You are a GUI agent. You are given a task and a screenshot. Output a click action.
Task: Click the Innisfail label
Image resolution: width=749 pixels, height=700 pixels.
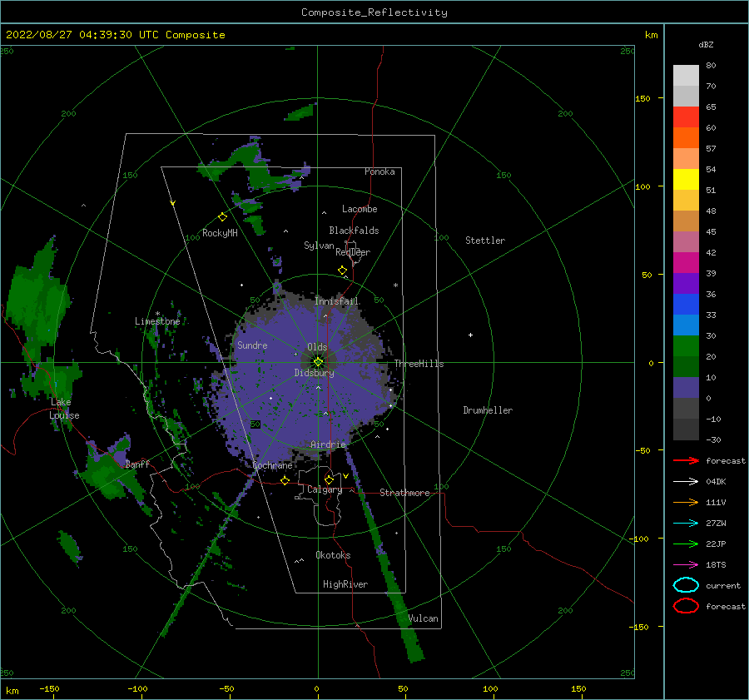click(336, 301)
